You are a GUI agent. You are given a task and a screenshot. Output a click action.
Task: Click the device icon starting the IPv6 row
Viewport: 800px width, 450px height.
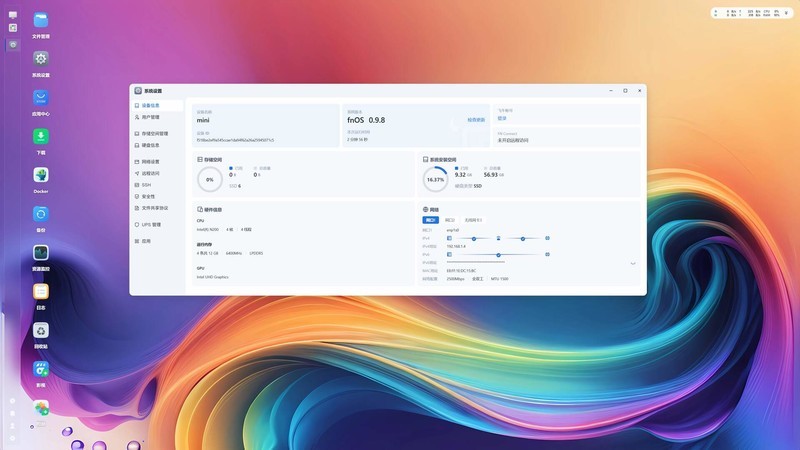(449, 254)
